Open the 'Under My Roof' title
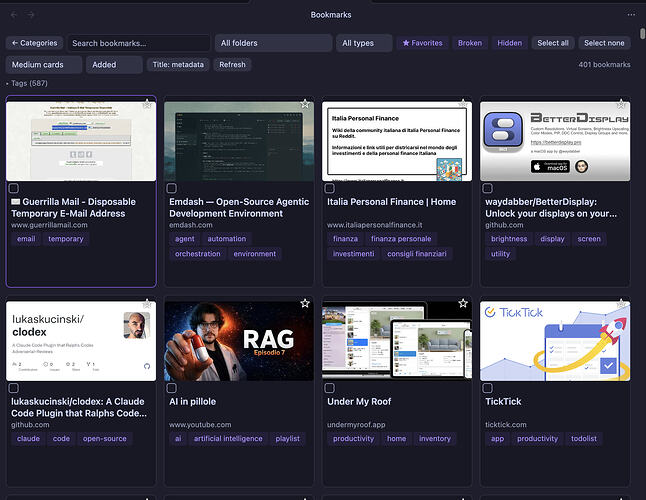The image size is (646, 500). 359,402
